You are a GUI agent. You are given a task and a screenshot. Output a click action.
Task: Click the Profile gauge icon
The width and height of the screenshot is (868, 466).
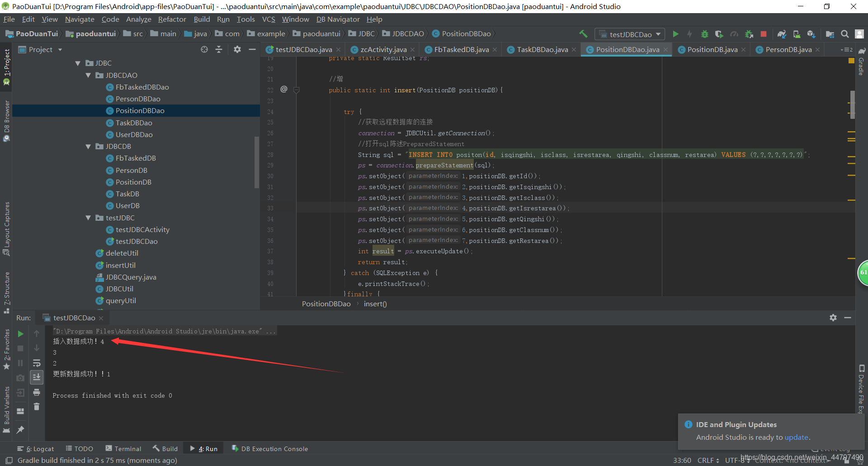734,34
